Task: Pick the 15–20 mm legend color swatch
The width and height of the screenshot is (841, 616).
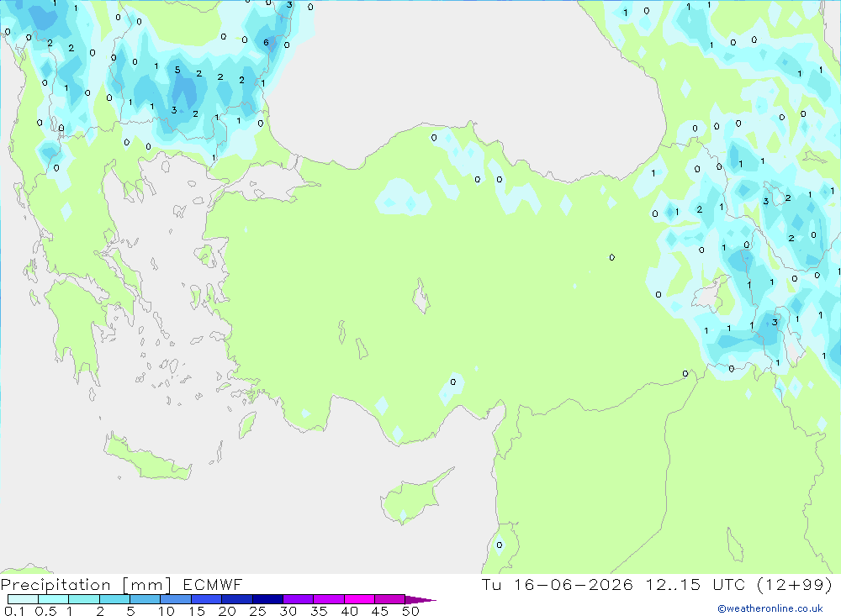Action: pos(206,599)
